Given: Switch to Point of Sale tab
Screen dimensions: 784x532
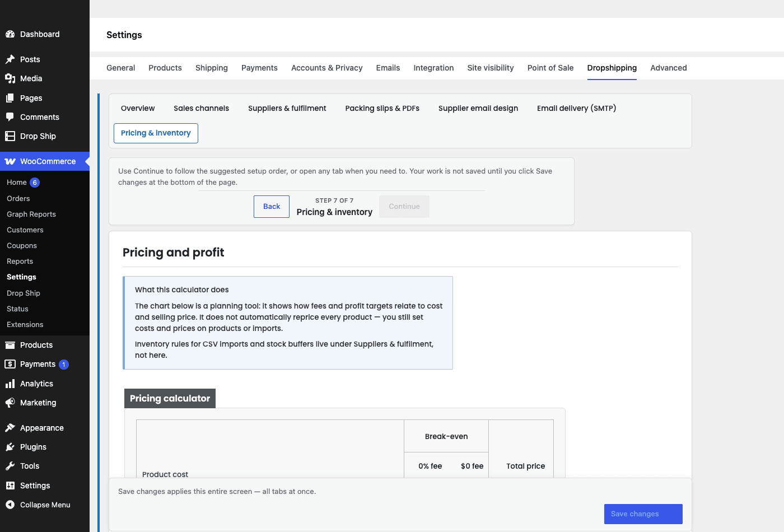Looking at the screenshot, I should point(550,68).
